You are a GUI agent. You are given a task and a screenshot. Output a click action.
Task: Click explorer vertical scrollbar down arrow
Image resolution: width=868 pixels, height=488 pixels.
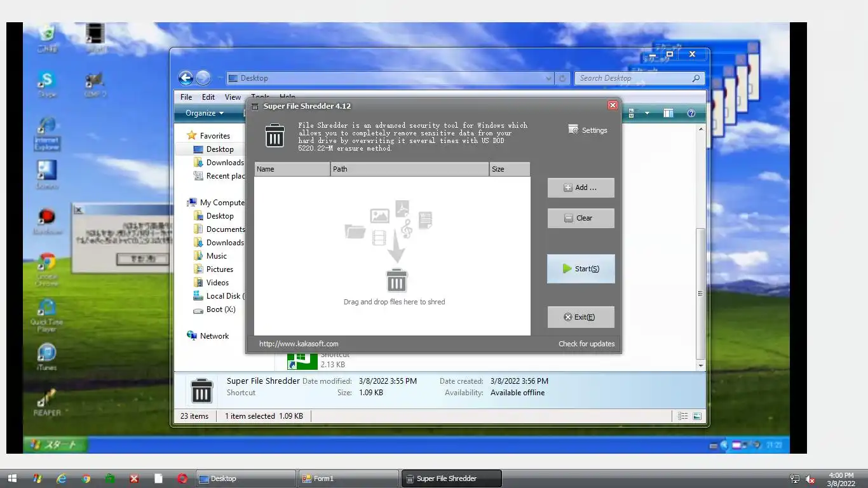[x=701, y=366]
